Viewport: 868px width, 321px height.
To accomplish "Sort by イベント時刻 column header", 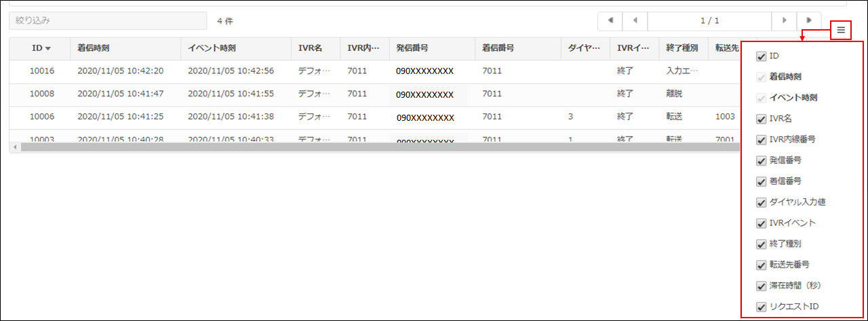I will coord(212,49).
